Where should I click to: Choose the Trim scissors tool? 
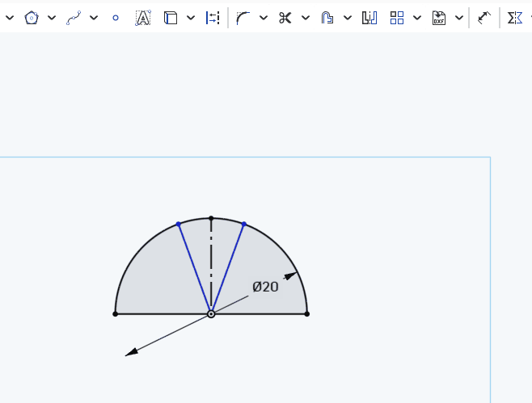click(x=285, y=18)
